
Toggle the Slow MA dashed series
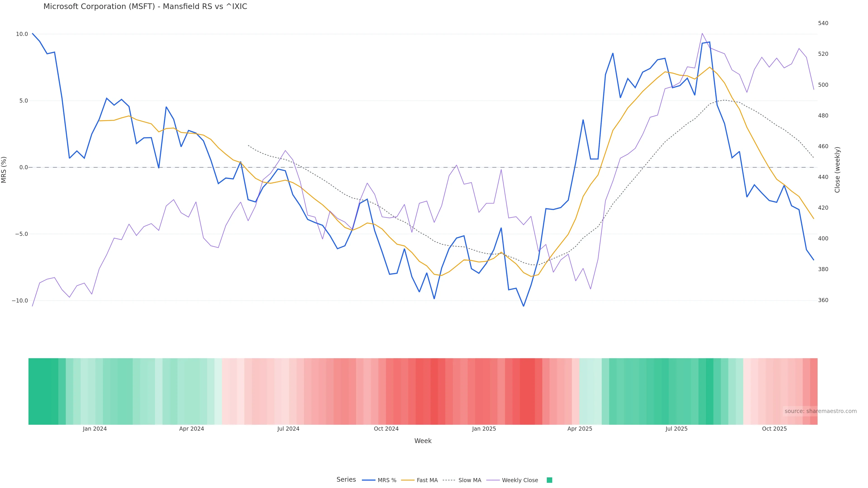pos(469,480)
